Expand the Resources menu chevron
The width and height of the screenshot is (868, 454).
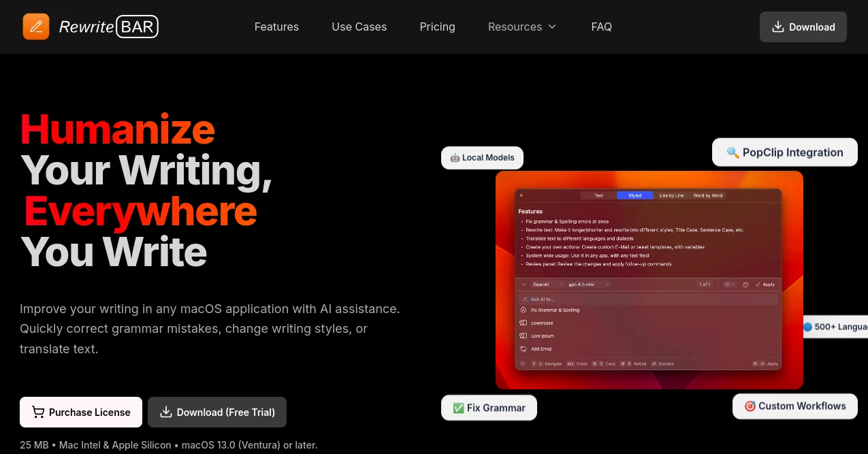[x=551, y=27]
